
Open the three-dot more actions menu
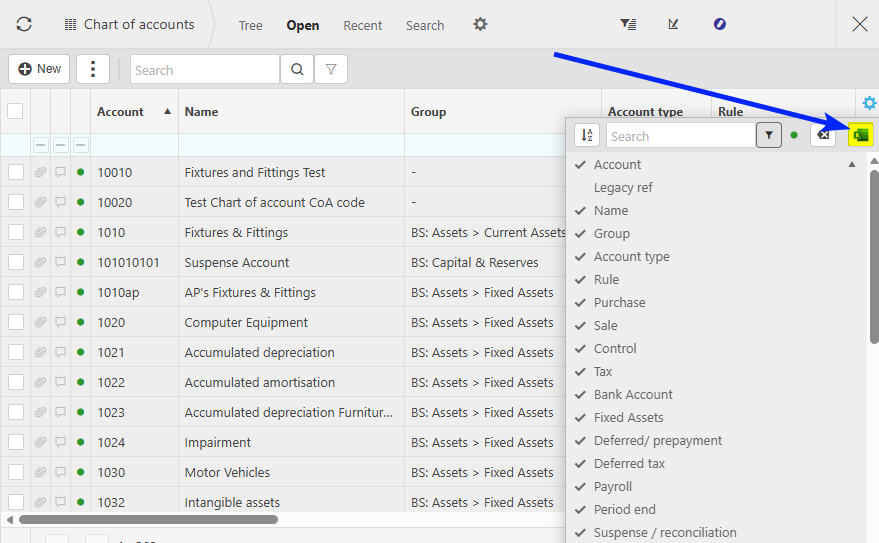(92, 69)
